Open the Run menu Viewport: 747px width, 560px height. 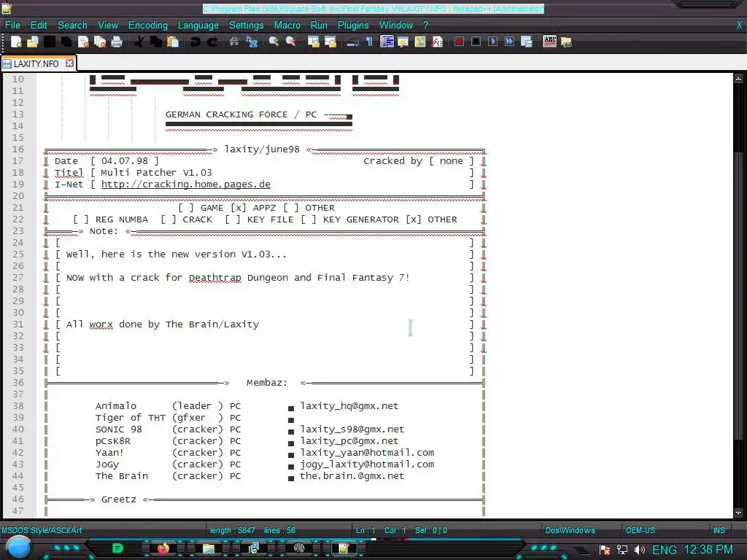(319, 26)
